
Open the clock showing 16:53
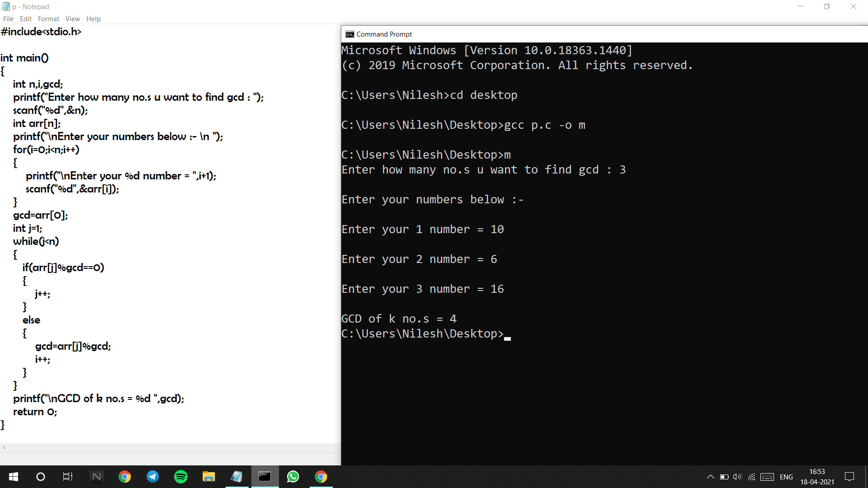click(x=817, y=477)
